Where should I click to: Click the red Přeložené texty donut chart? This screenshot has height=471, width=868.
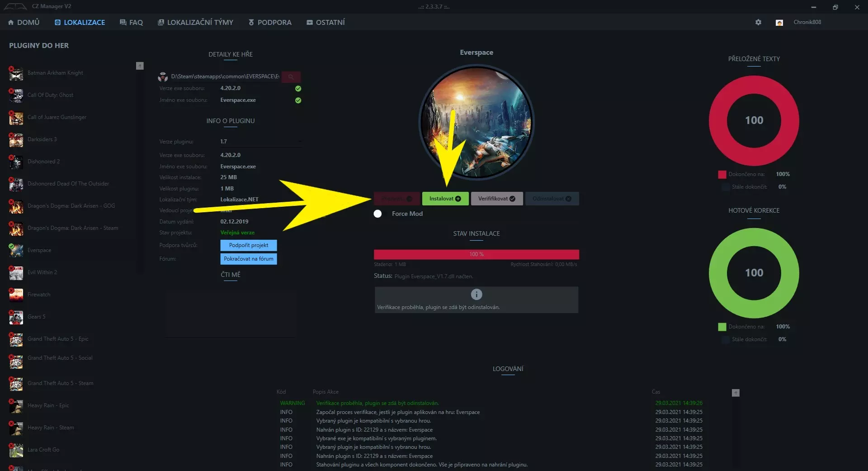(754, 121)
